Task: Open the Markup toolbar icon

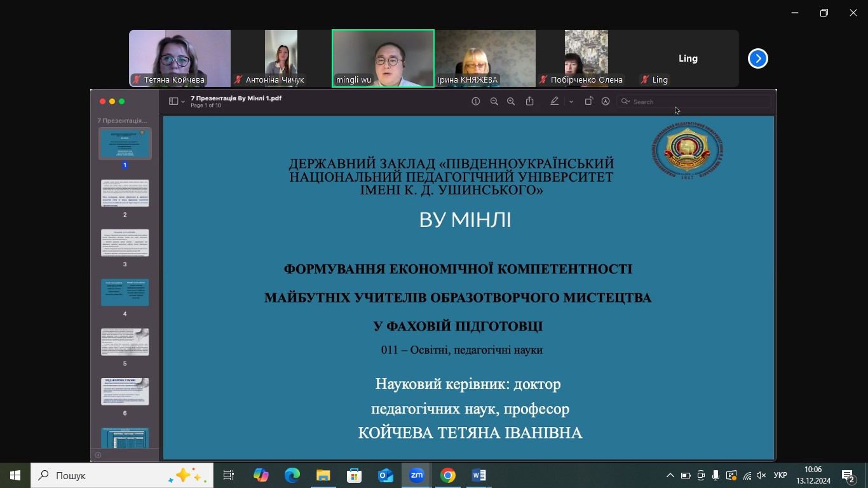Action: 606,102
